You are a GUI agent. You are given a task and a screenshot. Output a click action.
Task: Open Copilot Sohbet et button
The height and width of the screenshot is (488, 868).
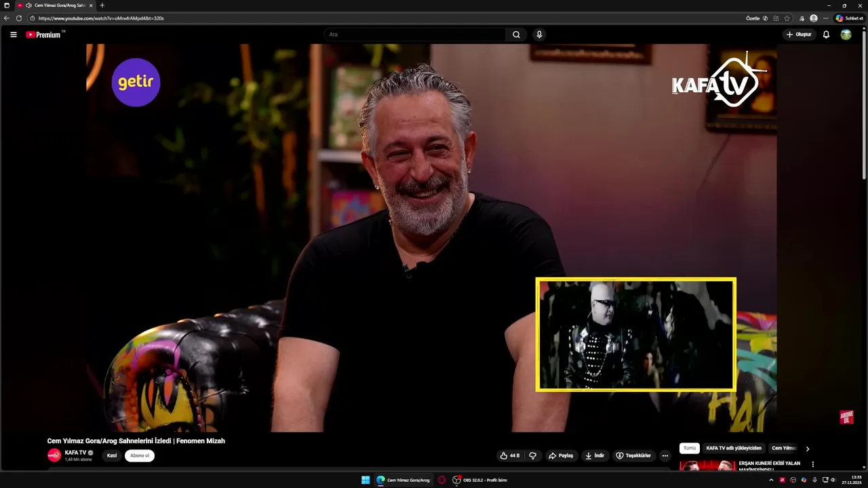point(850,18)
